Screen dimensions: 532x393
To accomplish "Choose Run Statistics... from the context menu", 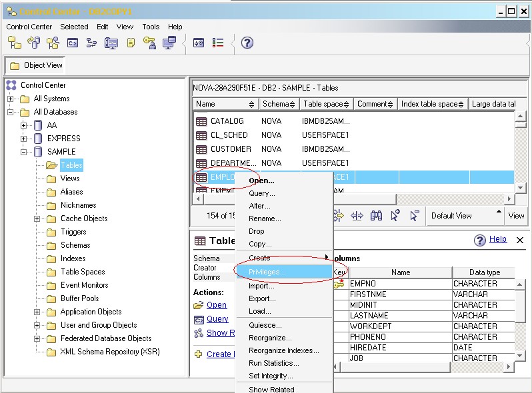I will [283, 363].
